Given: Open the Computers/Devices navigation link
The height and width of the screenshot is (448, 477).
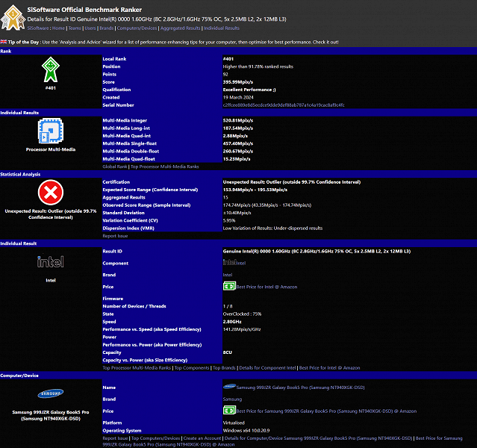Looking at the screenshot, I should tap(137, 28).
